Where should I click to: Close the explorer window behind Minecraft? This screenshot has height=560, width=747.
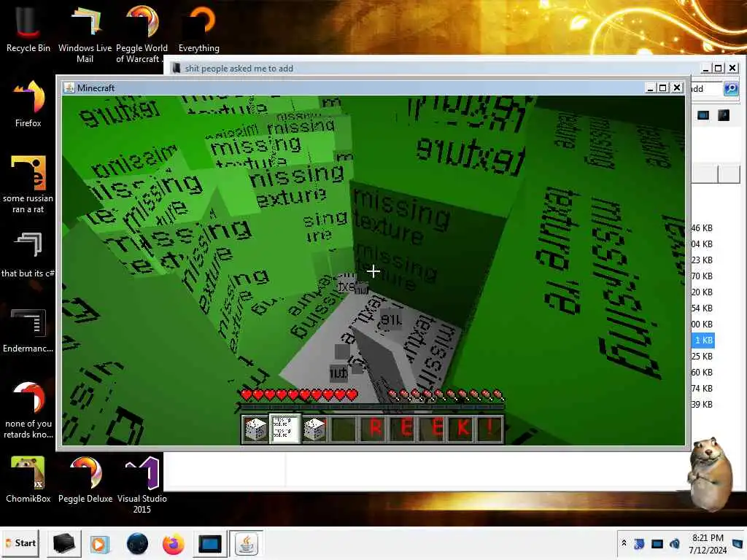coord(732,68)
